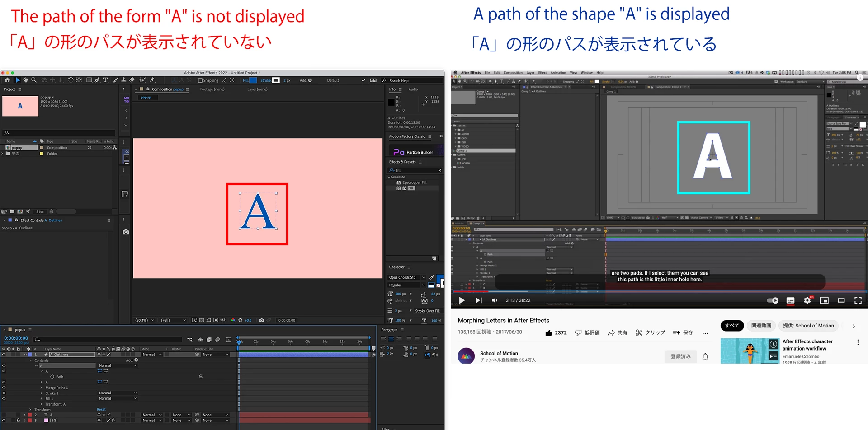Select the Selection arrow tool
Image resolution: width=868 pixels, height=430 pixels.
click(18, 80)
